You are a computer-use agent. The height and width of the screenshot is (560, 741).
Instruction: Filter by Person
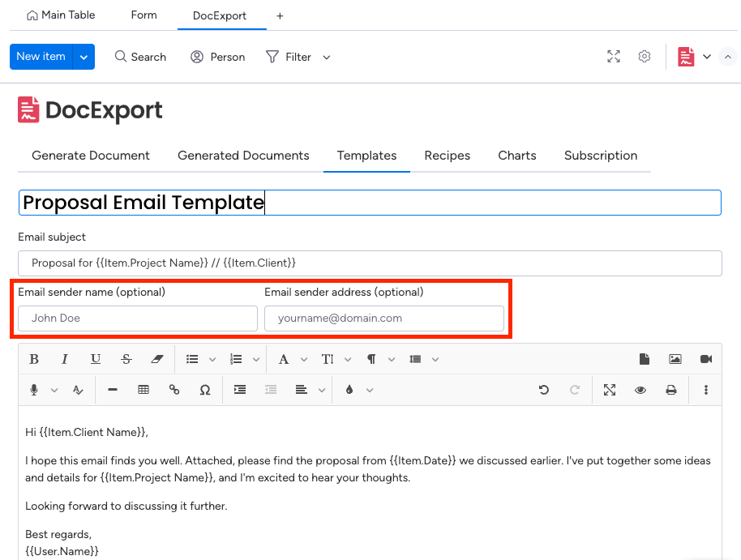[218, 57]
